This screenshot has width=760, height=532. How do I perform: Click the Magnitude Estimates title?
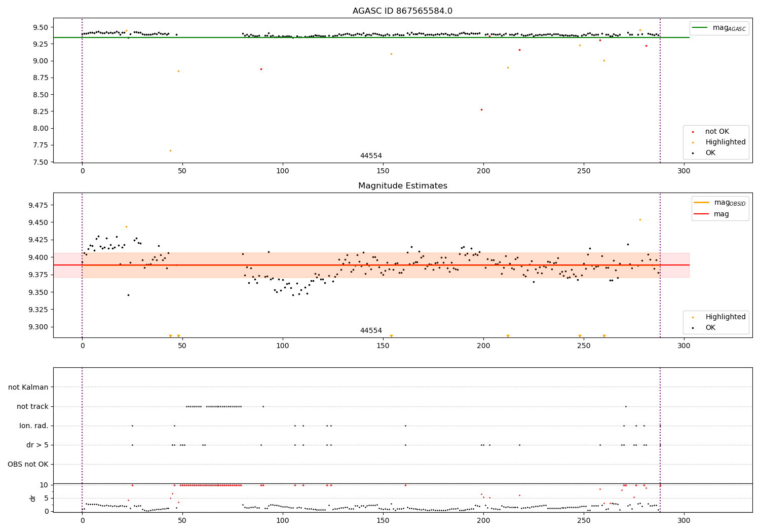click(x=402, y=186)
